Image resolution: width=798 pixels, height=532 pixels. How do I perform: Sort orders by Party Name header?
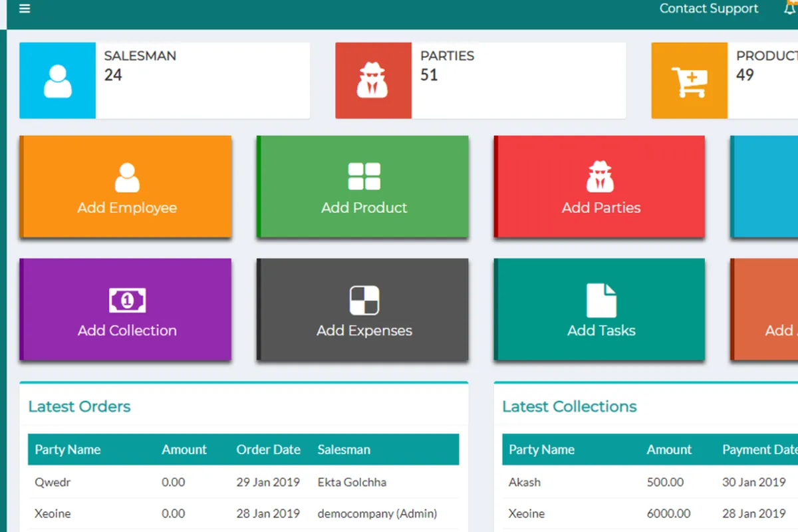pyautogui.click(x=68, y=450)
